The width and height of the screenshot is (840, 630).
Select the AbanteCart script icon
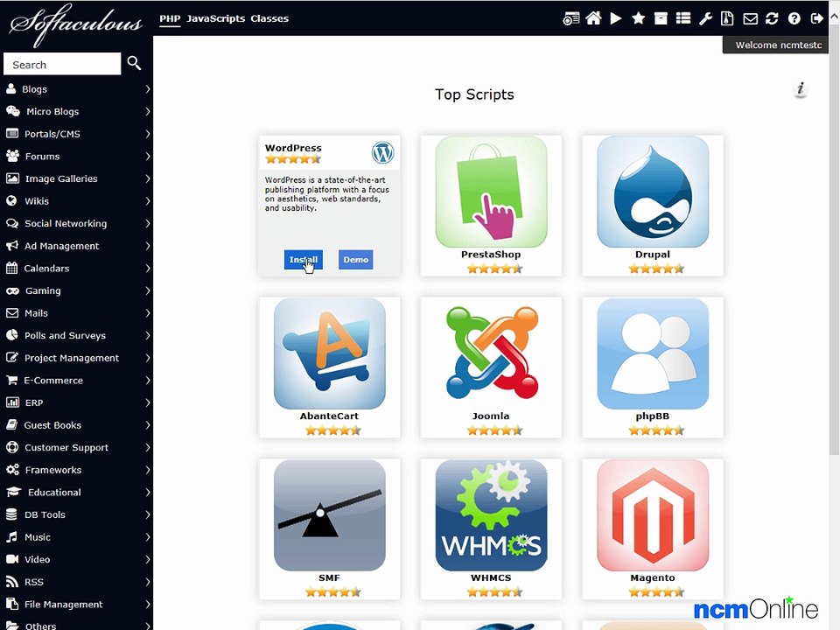click(x=330, y=353)
